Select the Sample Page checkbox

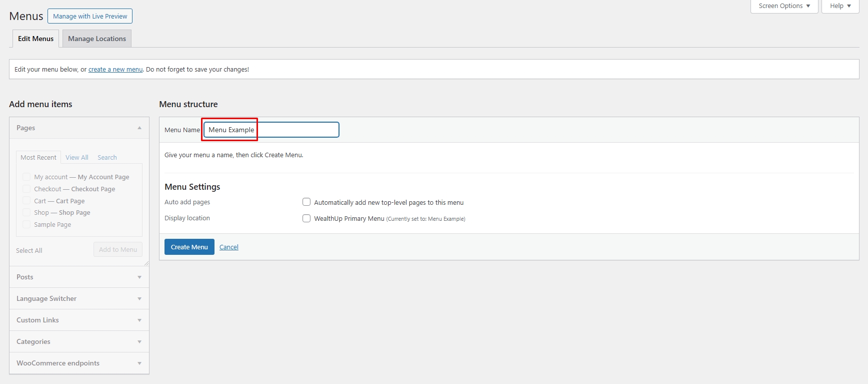(26, 225)
